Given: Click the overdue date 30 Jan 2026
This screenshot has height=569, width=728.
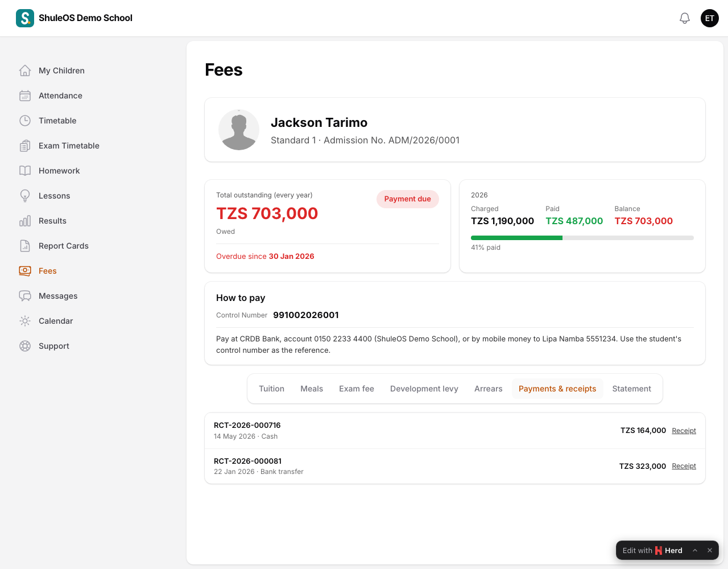Looking at the screenshot, I should click(292, 257).
